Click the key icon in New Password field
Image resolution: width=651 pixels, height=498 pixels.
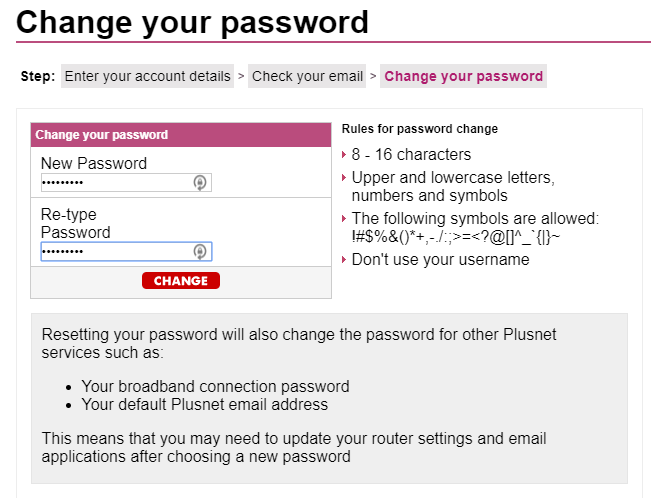pyautogui.click(x=200, y=182)
